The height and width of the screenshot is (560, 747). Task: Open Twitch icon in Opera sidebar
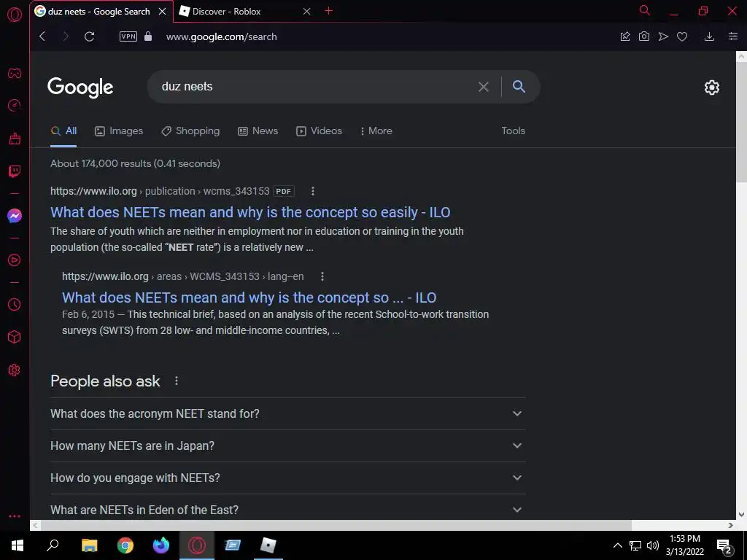point(15,171)
